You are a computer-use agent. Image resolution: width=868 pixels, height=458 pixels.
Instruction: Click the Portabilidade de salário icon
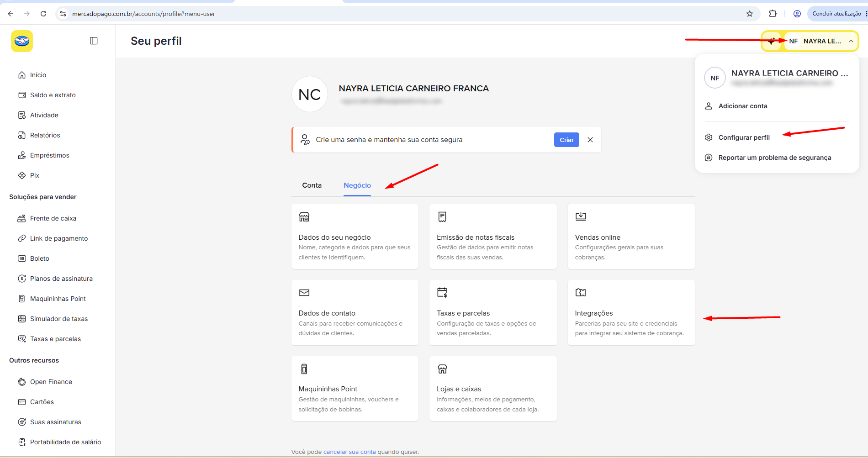point(22,442)
